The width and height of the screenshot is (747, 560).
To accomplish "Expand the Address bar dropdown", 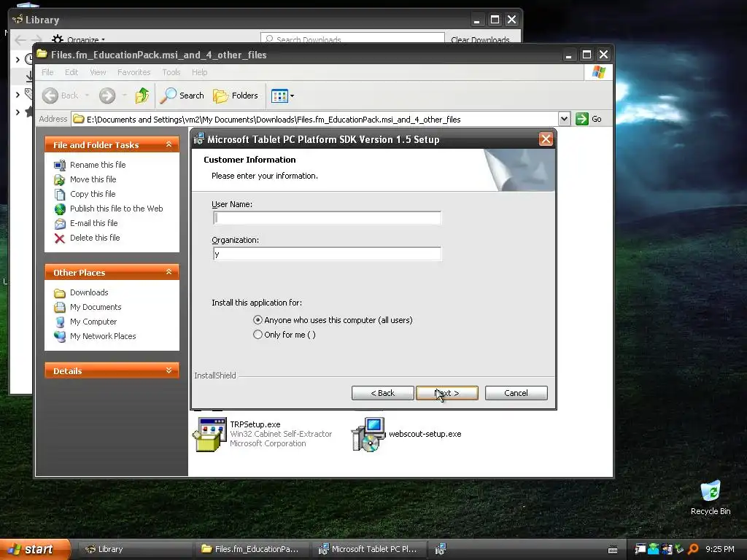I will coord(564,119).
